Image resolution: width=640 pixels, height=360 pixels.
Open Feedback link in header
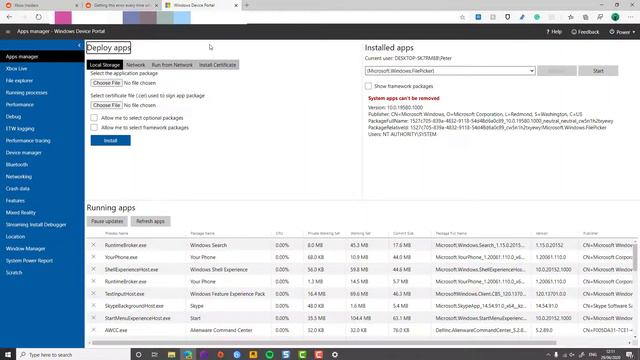click(x=585, y=32)
